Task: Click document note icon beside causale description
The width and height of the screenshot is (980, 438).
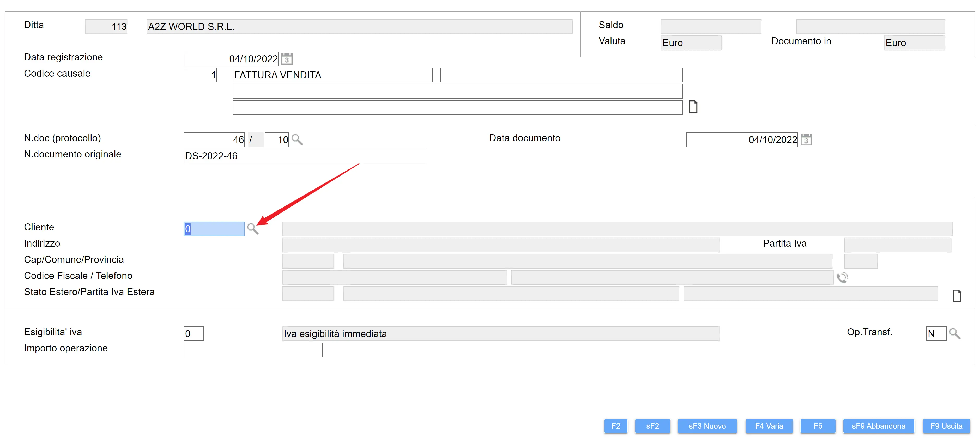Action: tap(693, 107)
